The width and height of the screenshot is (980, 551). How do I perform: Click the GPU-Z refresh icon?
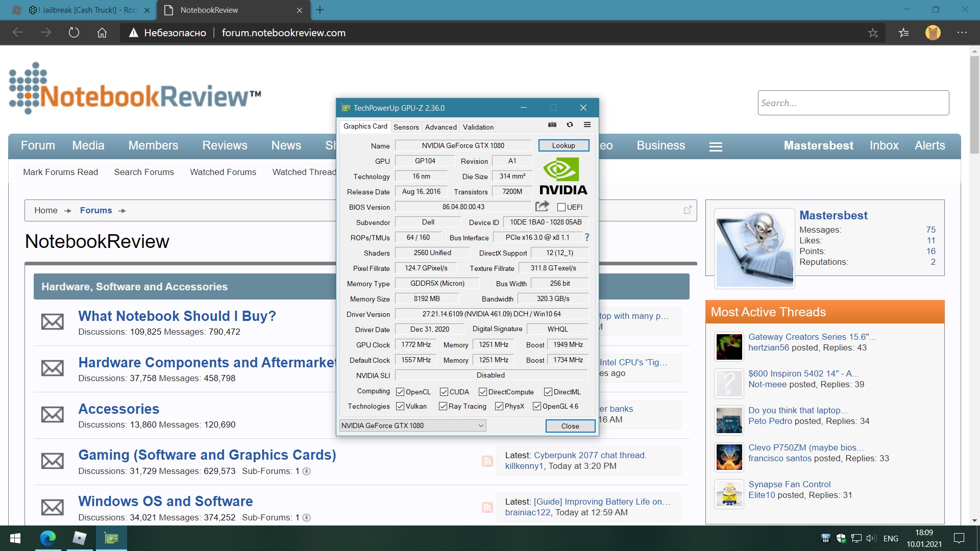(570, 124)
